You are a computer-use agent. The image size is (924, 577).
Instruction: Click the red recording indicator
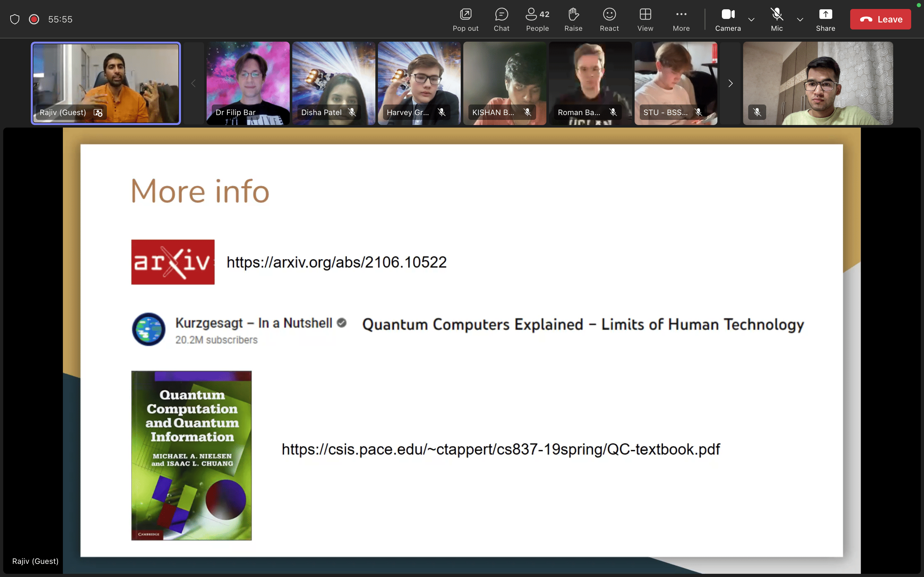pyautogui.click(x=34, y=19)
